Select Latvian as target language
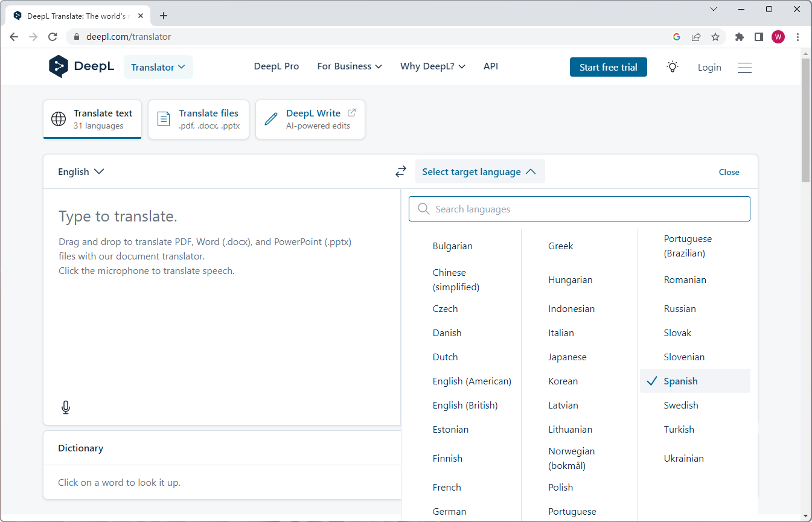This screenshot has height=522, width=812. 563,406
